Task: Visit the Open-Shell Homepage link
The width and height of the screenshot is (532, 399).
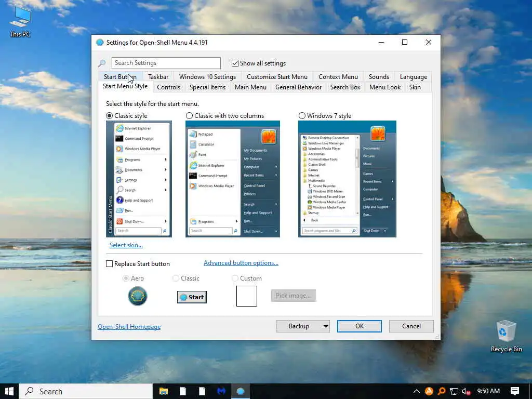Action: tap(129, 327)
